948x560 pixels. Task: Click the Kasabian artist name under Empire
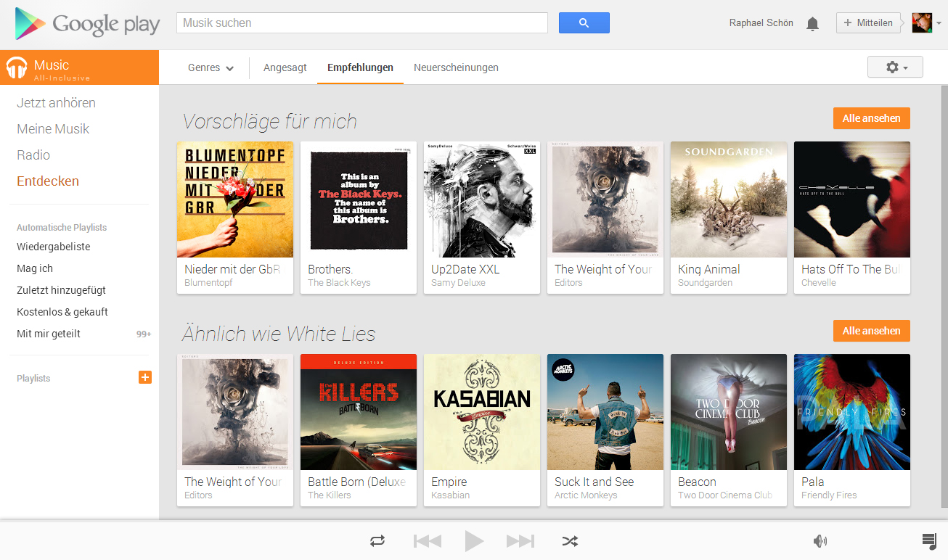(x=450, y=495)
